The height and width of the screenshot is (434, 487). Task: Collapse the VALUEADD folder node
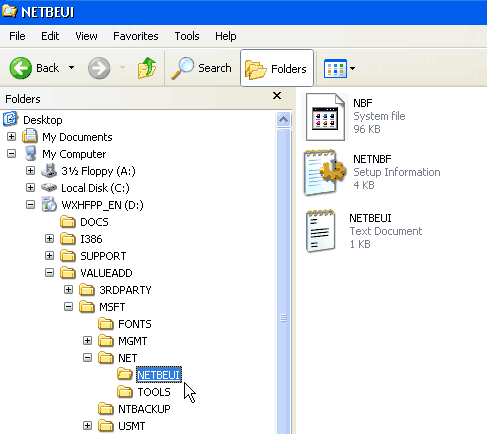(x=49, y=273)
